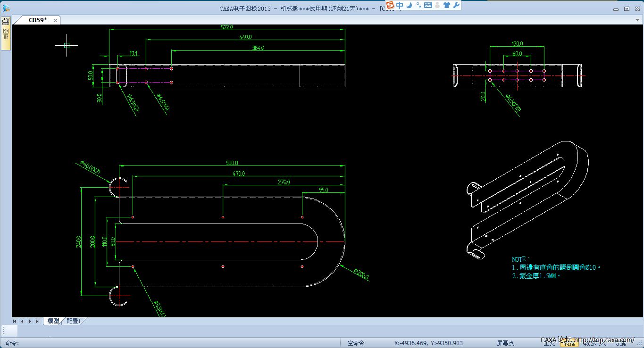644x348 pixels.
Task: Open the 图库 library side panel
Action: (6, 34)
